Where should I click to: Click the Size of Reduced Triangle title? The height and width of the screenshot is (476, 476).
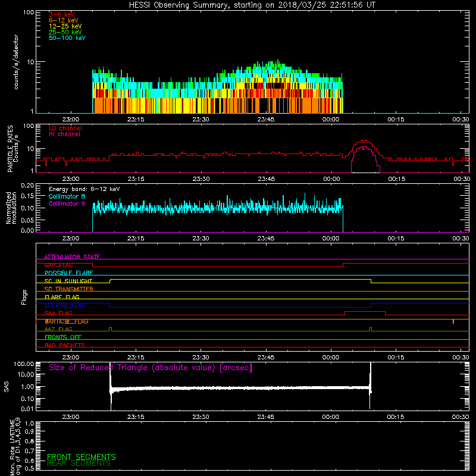(x=151, y=368)
